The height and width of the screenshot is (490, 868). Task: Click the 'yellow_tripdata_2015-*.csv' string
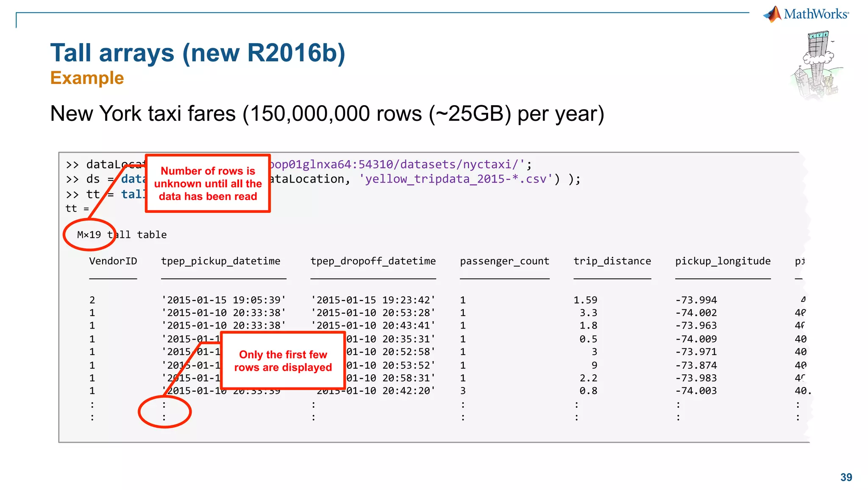click(456, 179)
